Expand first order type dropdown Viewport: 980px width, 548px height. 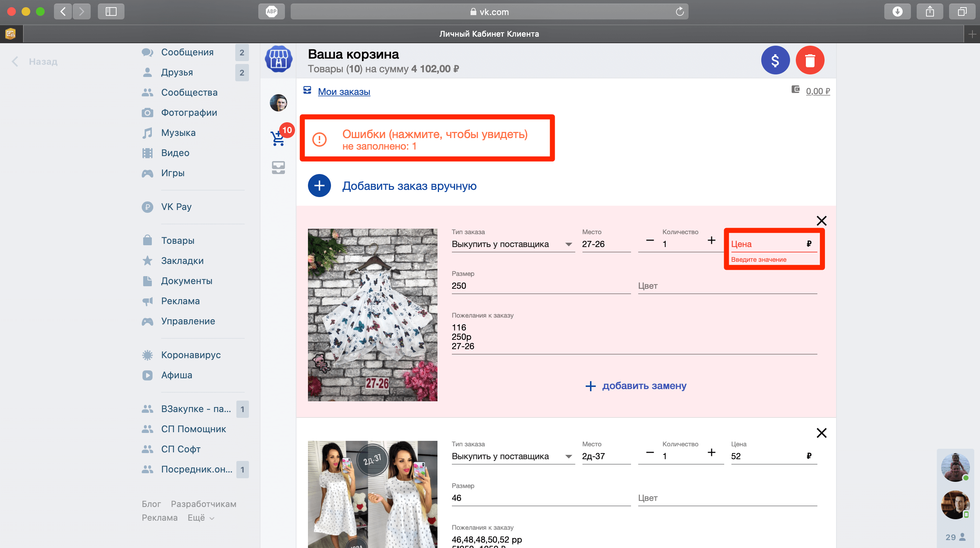click(x=568, y=244)
